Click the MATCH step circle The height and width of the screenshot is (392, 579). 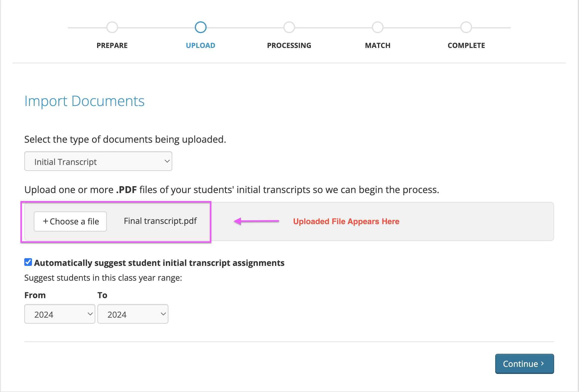(x=378, y=27)
